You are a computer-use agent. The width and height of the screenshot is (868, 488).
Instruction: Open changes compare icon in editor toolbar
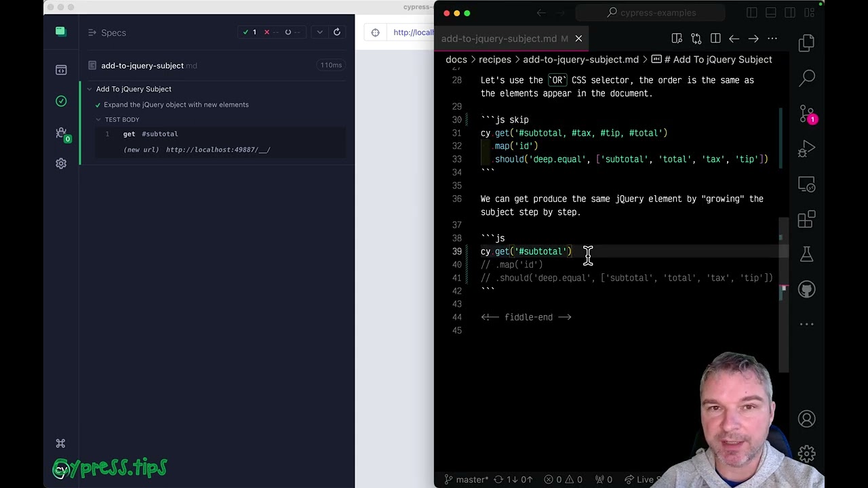(696, 39)
